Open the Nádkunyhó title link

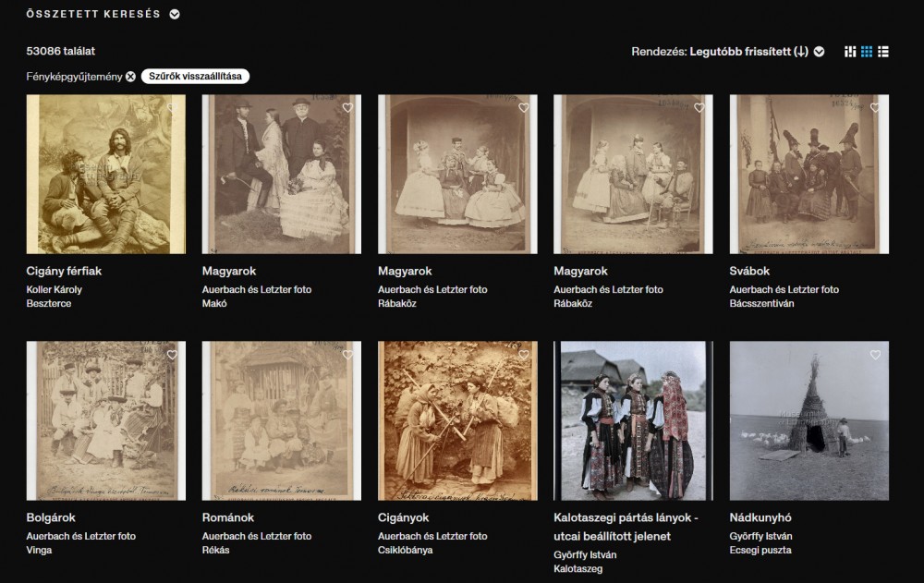tap(760, 517)
